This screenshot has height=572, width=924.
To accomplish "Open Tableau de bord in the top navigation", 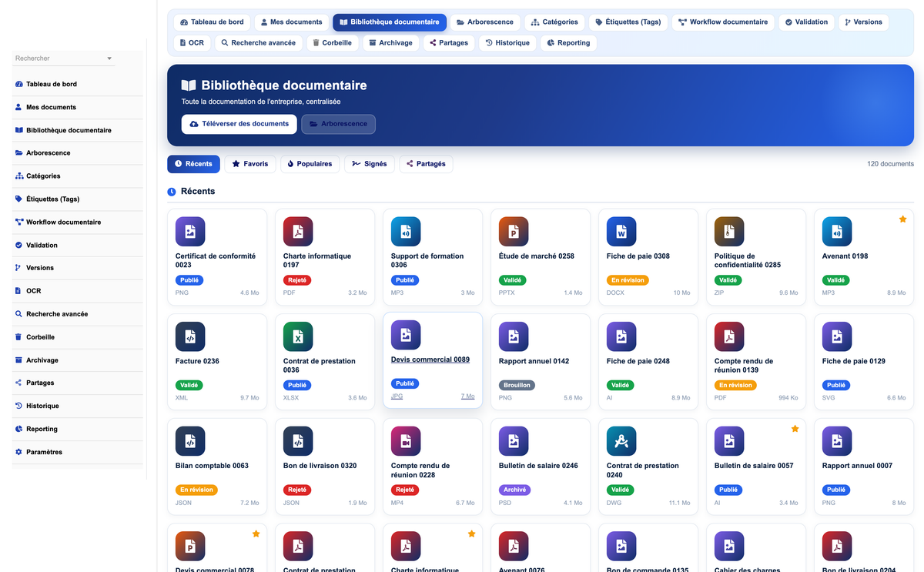I will click(212, 22).
